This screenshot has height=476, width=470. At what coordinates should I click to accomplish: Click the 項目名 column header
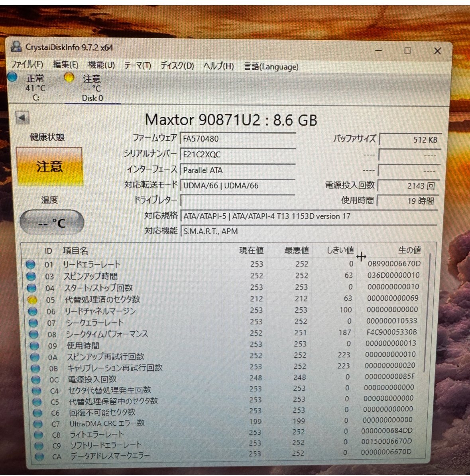tap(76, 251)
